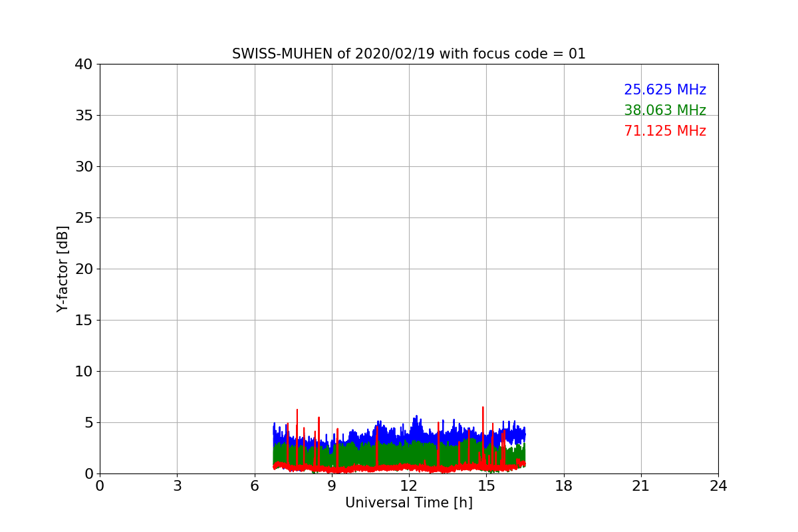Click the y-axis tick label 30
This screenshot has height=532, width=798.
[x=84, y=167]
